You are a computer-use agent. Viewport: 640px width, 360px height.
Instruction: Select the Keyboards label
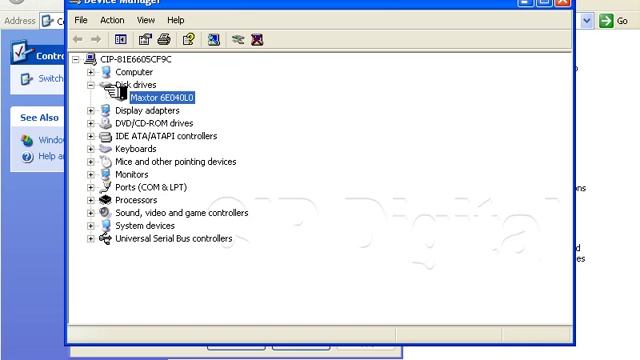coord(136,149)
